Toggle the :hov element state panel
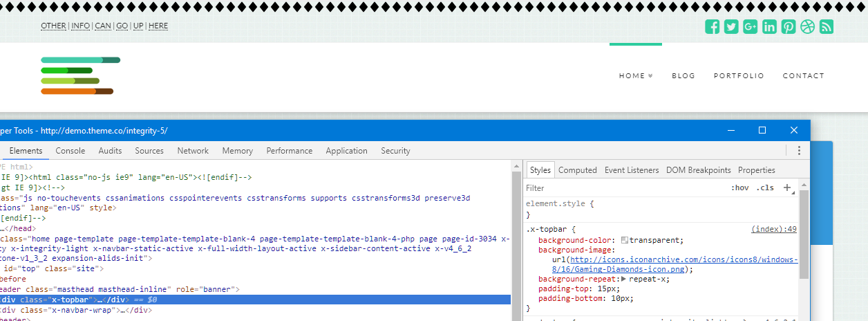868x321 pixels. (739, 188)
